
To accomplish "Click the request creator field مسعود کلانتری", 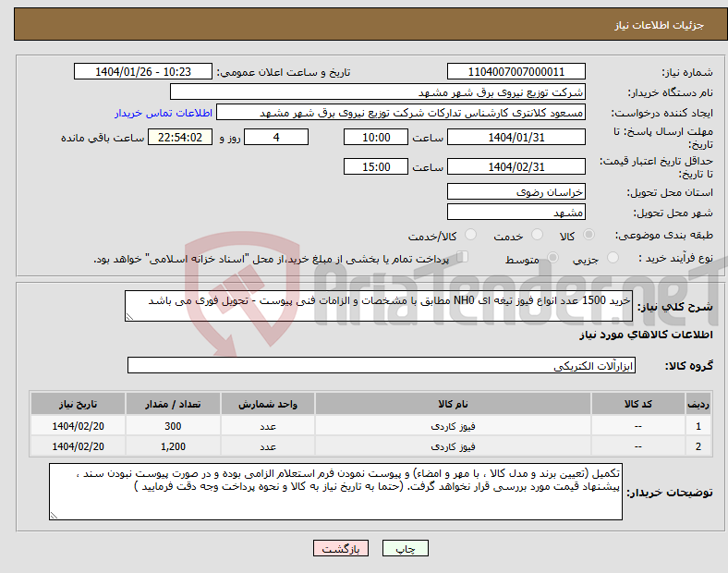I will tap(401, 113).
